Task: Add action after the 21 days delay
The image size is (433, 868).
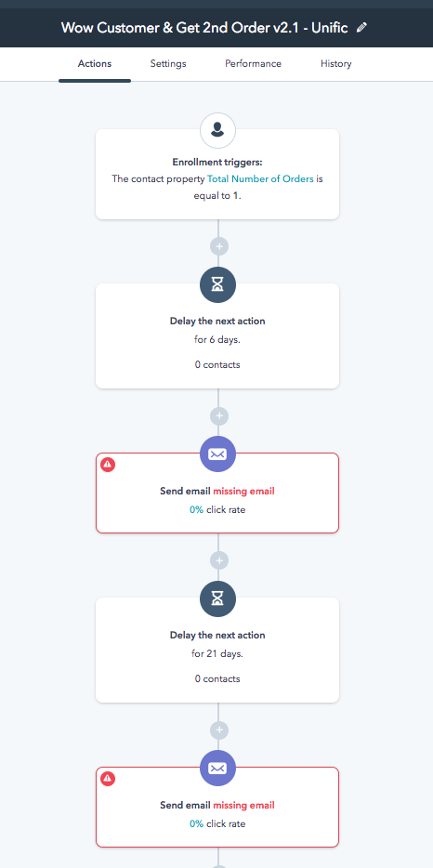Action: click(219, 730)
